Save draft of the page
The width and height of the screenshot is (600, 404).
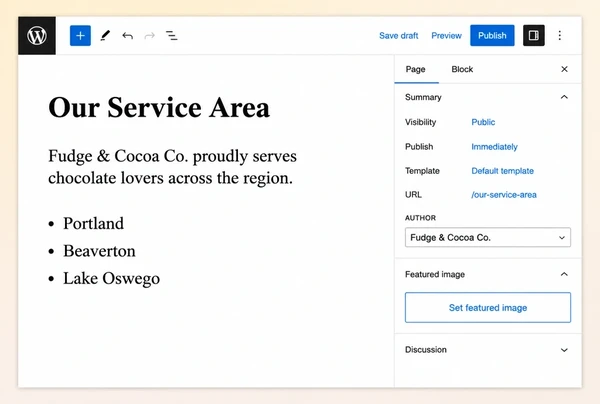coord(398,36)
